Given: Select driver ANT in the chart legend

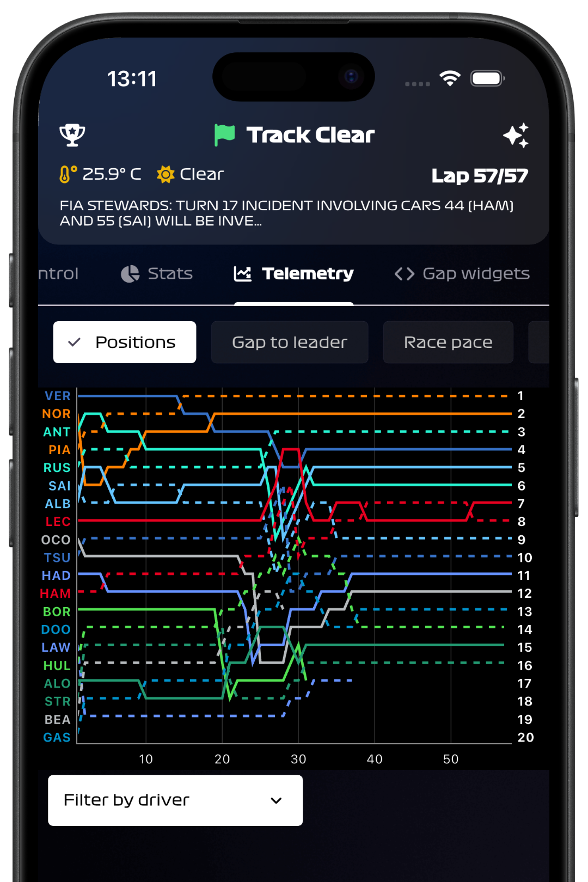Looking at the screenshot, I should (x=57, y=432).
